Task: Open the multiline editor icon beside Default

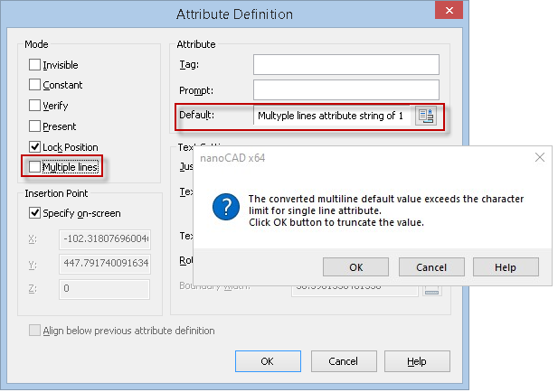Action: (426, 116)
